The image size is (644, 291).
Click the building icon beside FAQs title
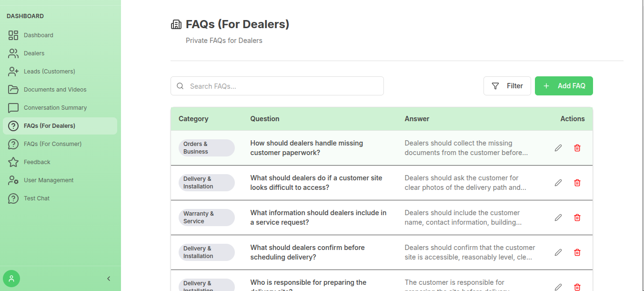(x=176, y=24)
